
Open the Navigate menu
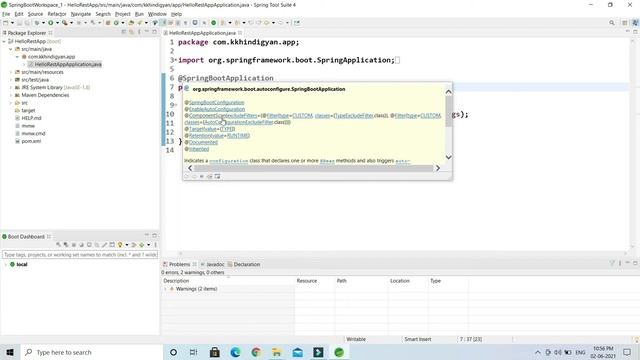(x=81, y=14)
